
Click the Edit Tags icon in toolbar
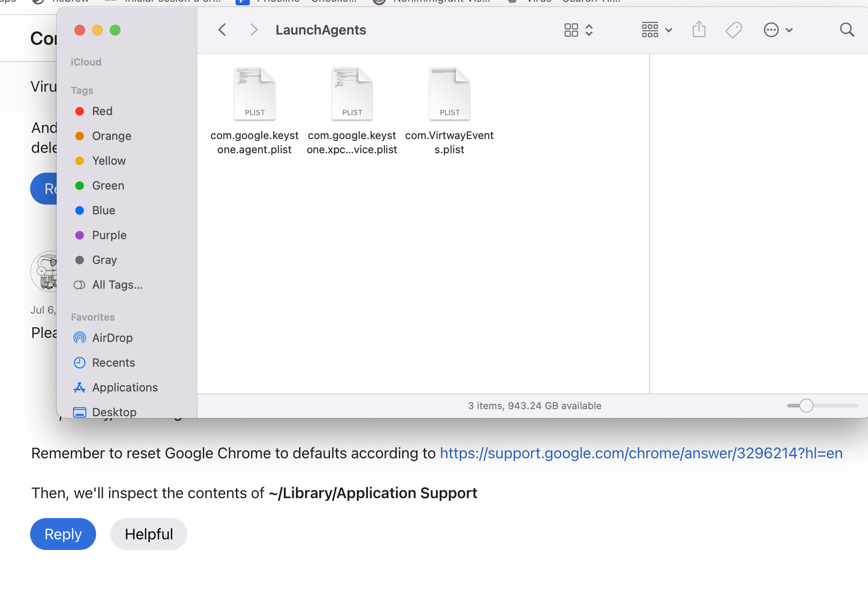[x=734, y=30]
